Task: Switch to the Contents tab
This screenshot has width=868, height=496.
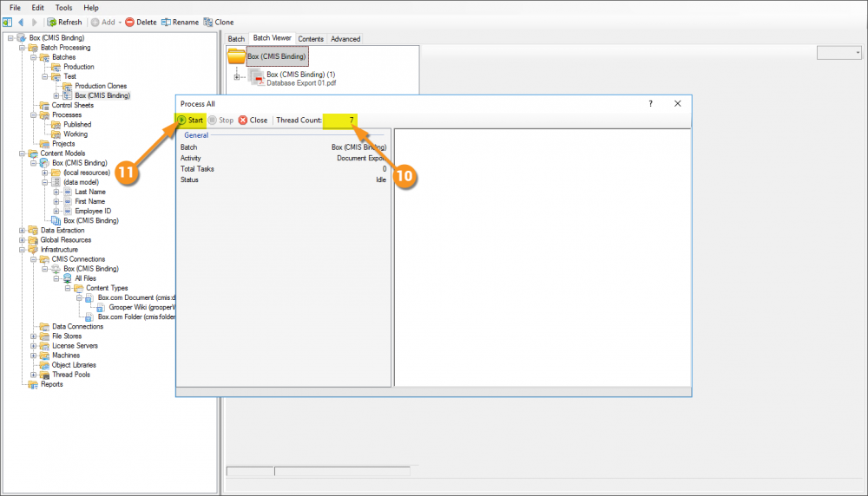Action: [311, 39]
